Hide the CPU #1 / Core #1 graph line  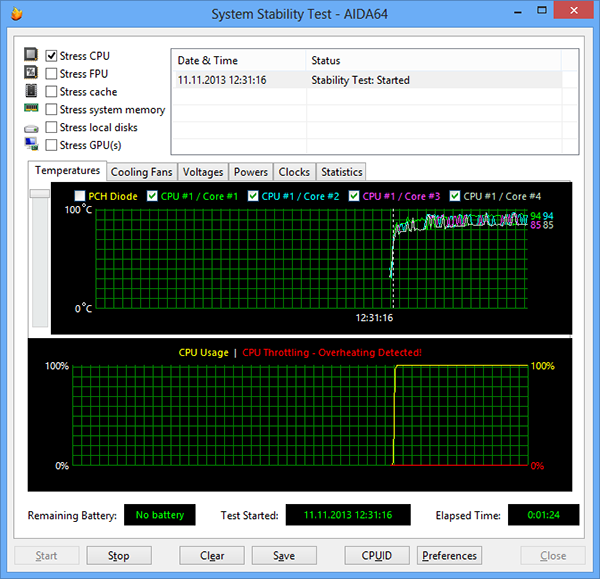(152, 196)
